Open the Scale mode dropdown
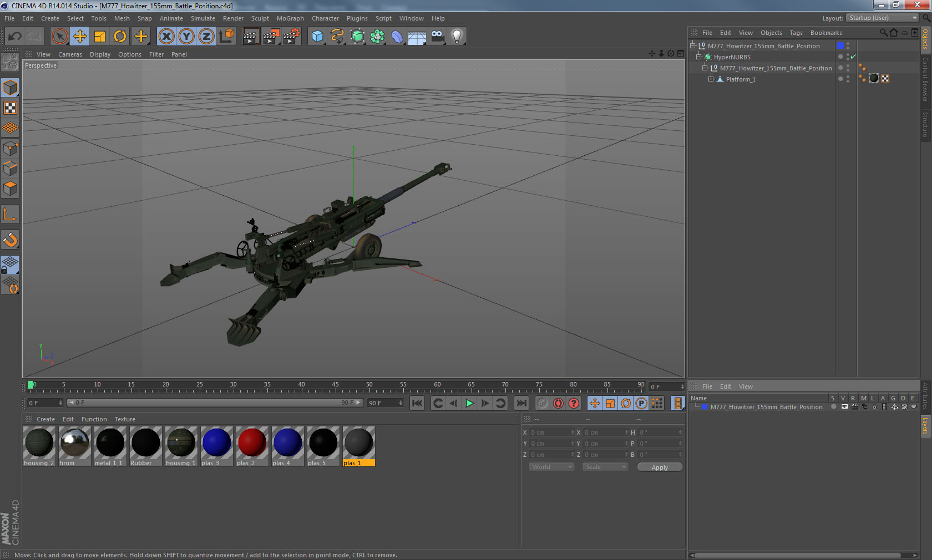Screen dimensions: 932x560 pos(605,467)
